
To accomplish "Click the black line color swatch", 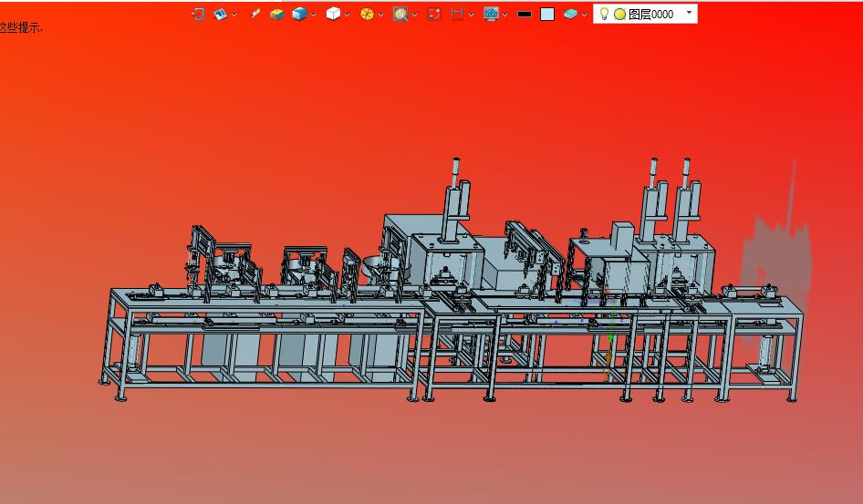I will 525,14.
